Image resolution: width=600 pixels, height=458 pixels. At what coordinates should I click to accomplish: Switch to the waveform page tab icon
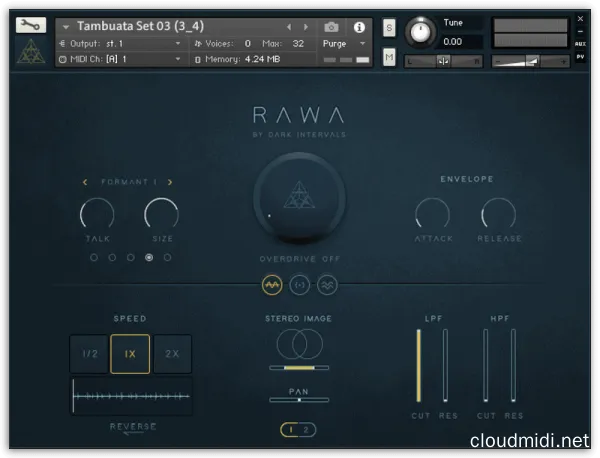point(272,285)
